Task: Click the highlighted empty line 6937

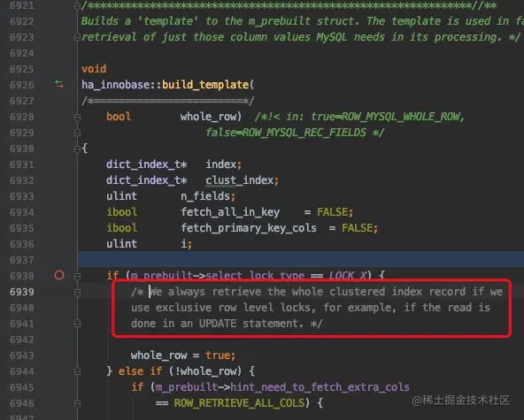Action: 301,260
